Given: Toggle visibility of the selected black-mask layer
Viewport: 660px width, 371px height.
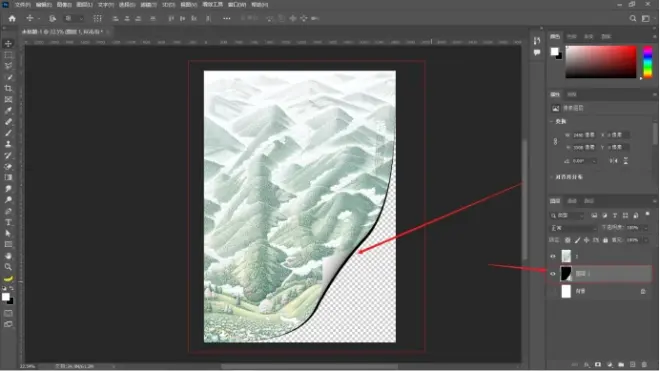Looking at the screenshot, I should coord(553,274).
